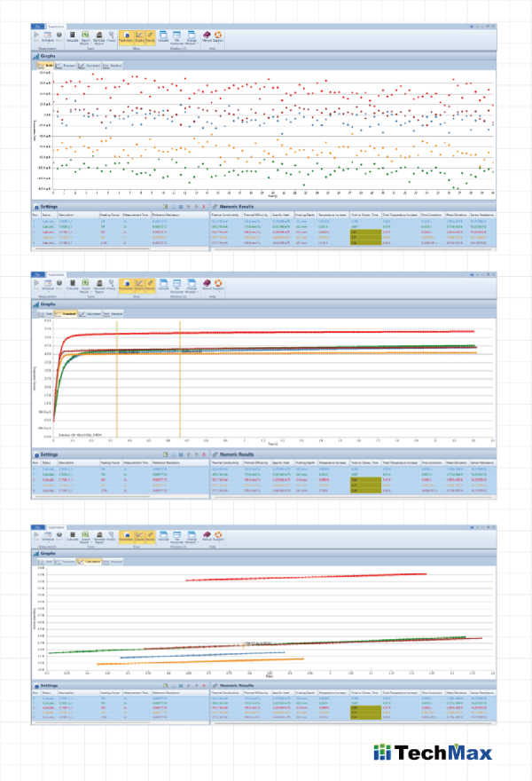Expand the Change Window dropdown in top window
The width and height of the screenshot is (532, 781).
click(x=192, y=37)
